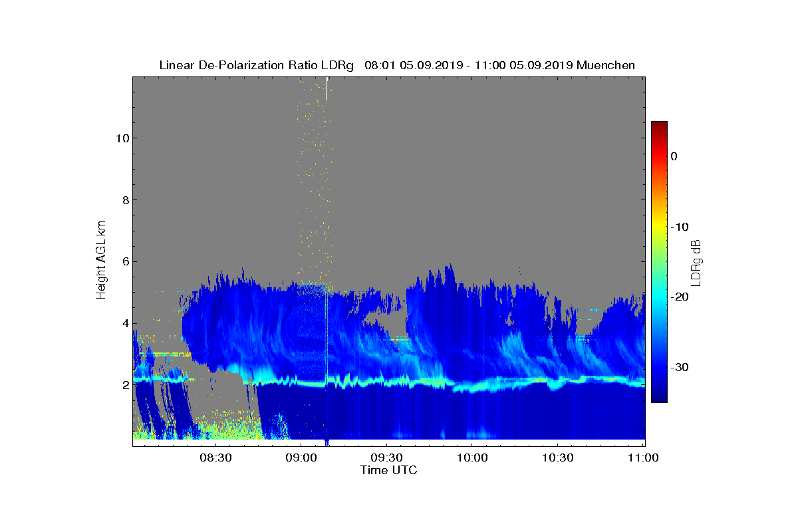
Task: Click the colorbar value '-30'
Action: point(680,368)
